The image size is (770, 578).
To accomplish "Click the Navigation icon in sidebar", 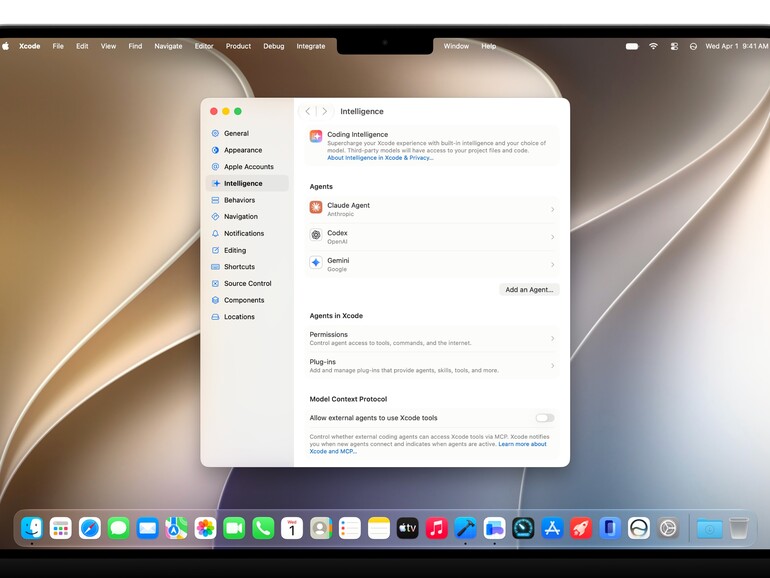I will pos(215,217).
